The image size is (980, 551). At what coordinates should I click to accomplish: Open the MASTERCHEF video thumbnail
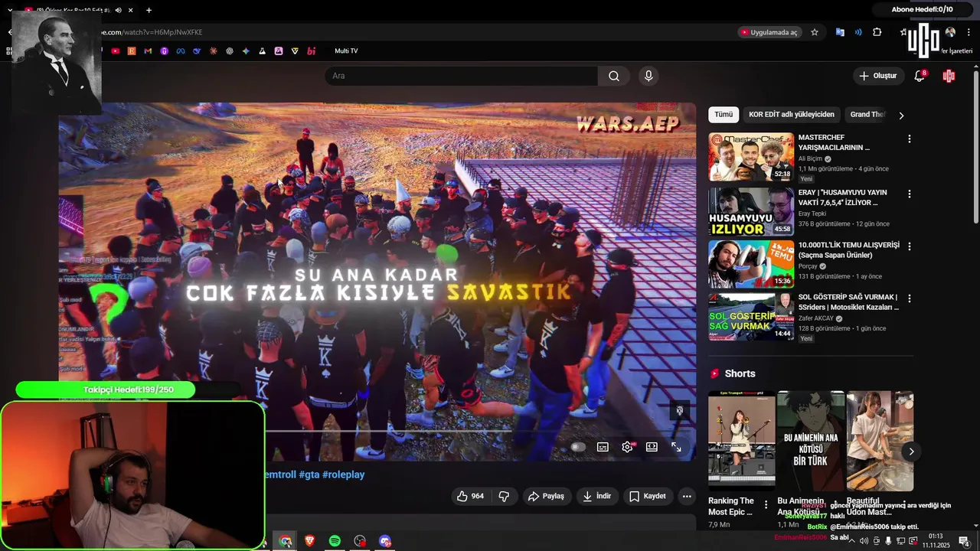click(751, 157)
